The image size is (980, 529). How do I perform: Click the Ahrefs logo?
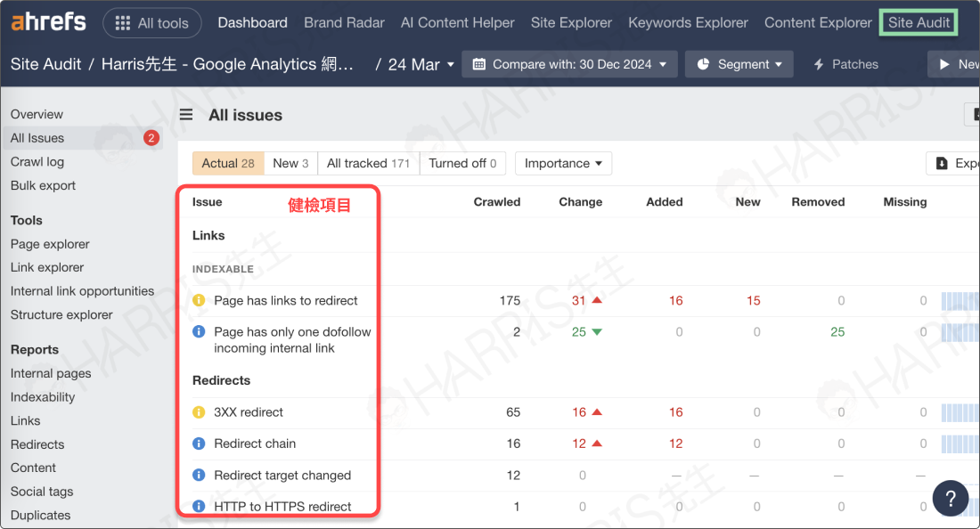point(48,22)
